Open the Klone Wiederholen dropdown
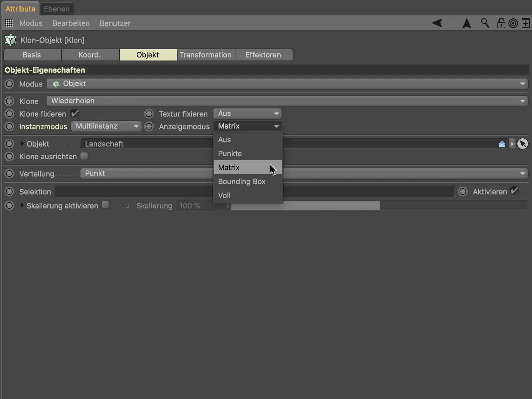Viewport: 532px width, 399px height. pos(287,101)
